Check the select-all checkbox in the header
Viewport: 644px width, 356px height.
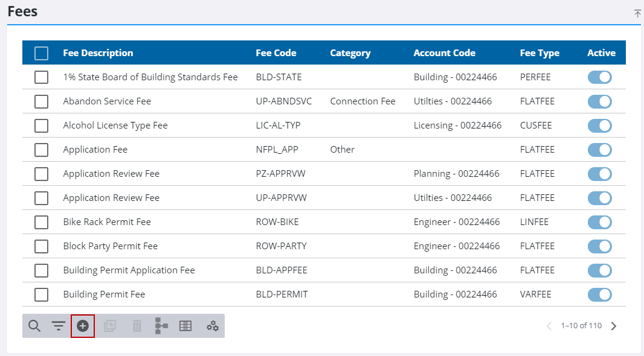pos(41,53)
